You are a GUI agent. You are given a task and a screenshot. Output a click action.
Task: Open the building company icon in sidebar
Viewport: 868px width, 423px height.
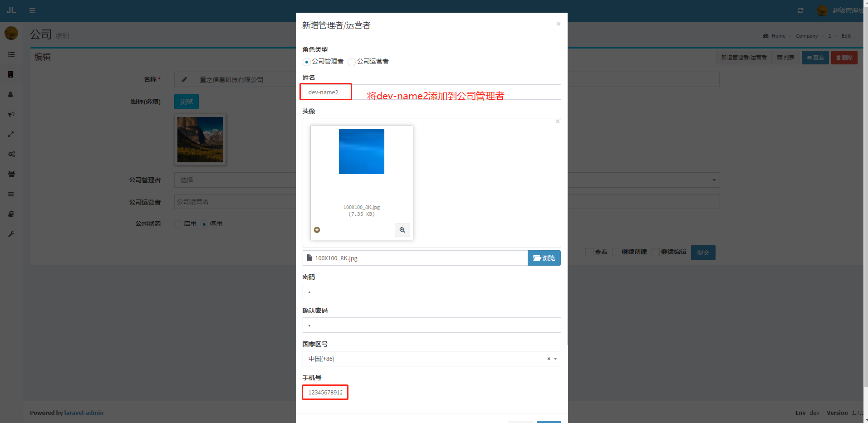[x=11, y=74]
